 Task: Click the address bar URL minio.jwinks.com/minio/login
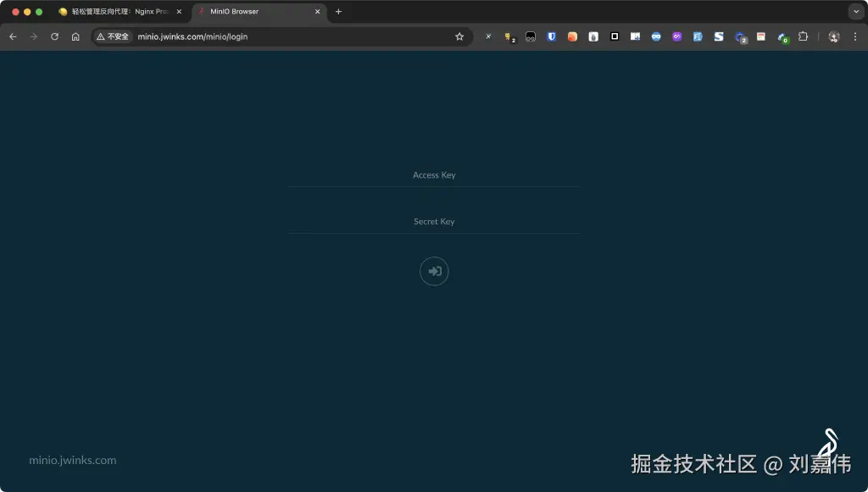pyautogui.click(x=192, y=36)
